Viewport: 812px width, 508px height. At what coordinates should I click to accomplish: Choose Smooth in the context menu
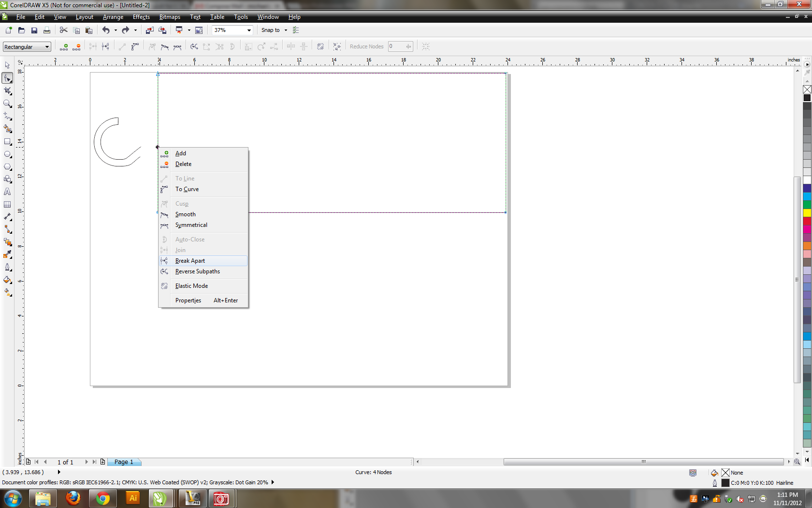click(203, 214)
